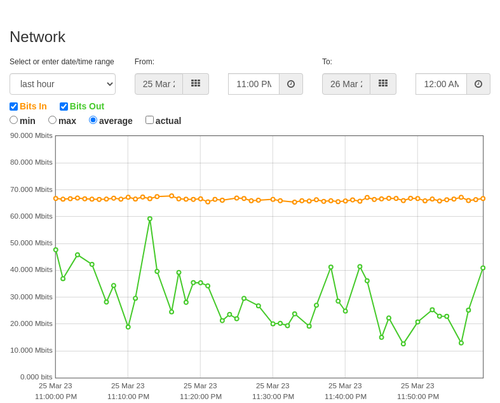500x403 pixels.
Task: Open the To time clock icon
Action: tap(478, 84)
